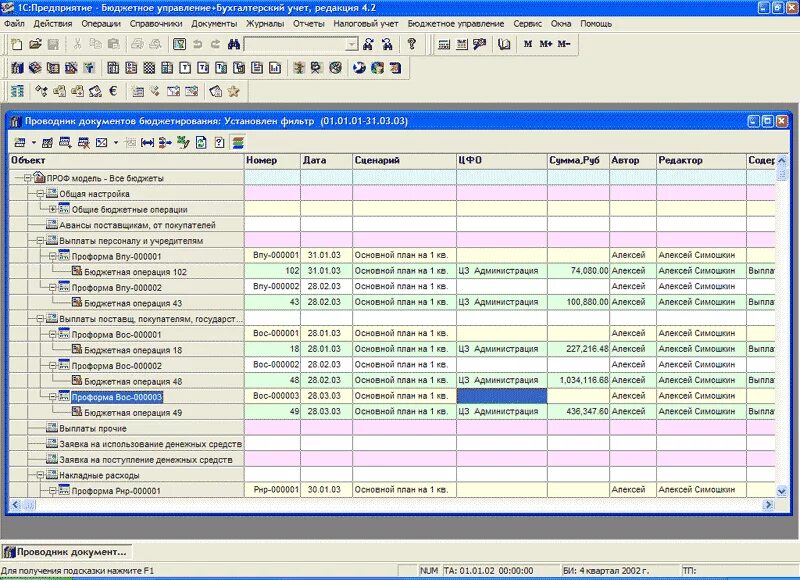
Task: Collapse Проформа Впу-000001 node
Action: click(x=52, y=256)
